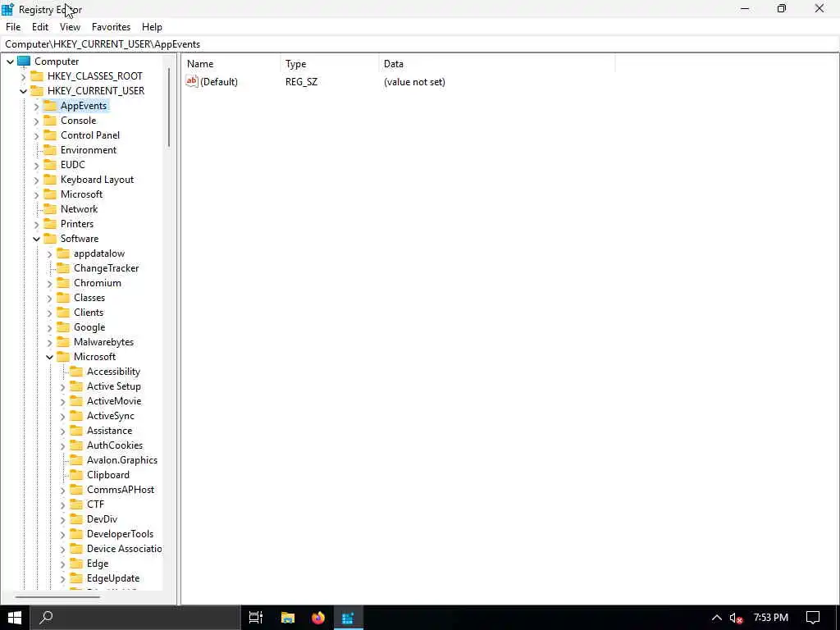
Task: Select the ActiveMovie key
Action: tap(114, 400)
